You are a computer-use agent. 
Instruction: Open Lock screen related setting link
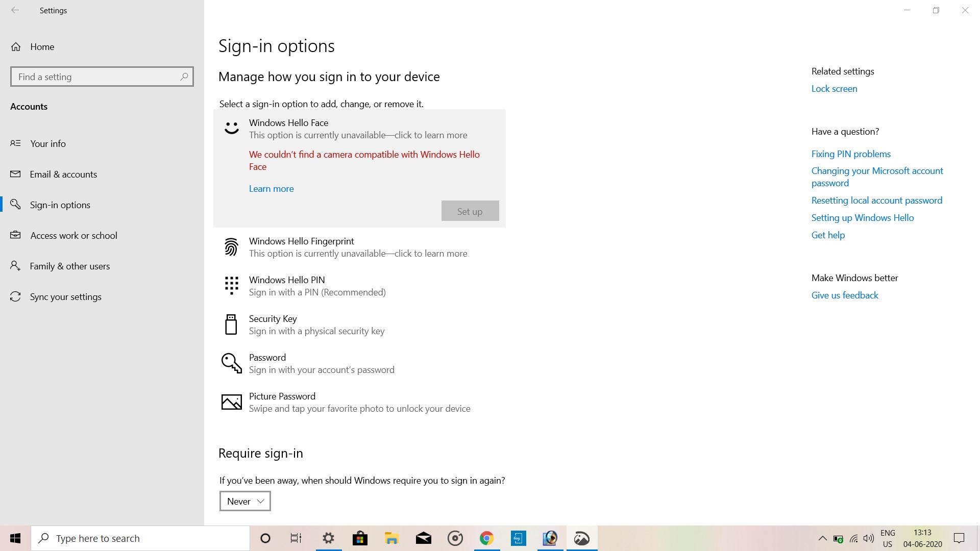click(x=834, y=89)
